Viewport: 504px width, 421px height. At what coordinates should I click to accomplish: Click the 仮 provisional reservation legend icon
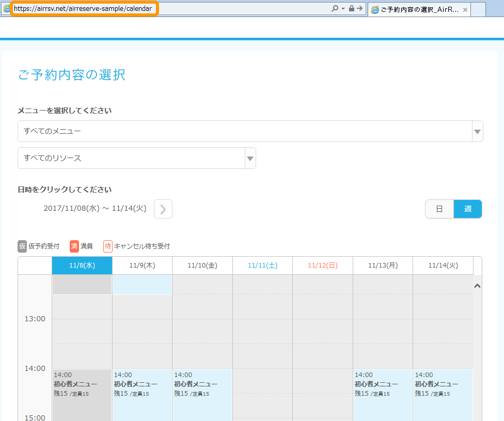click(x=22, y=246)
